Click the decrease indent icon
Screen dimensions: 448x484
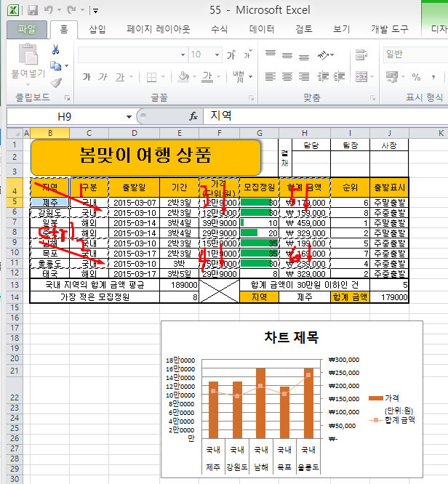tap(323, 76)
